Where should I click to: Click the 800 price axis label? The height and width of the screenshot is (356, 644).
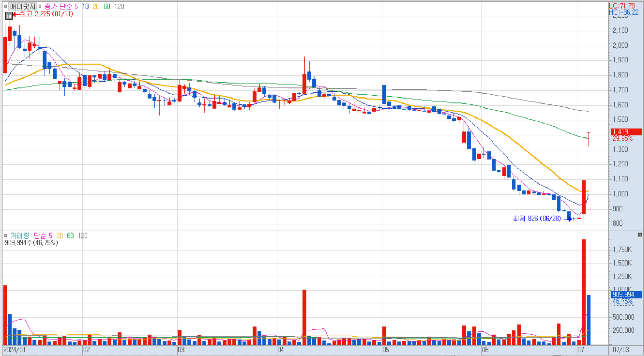618,224
